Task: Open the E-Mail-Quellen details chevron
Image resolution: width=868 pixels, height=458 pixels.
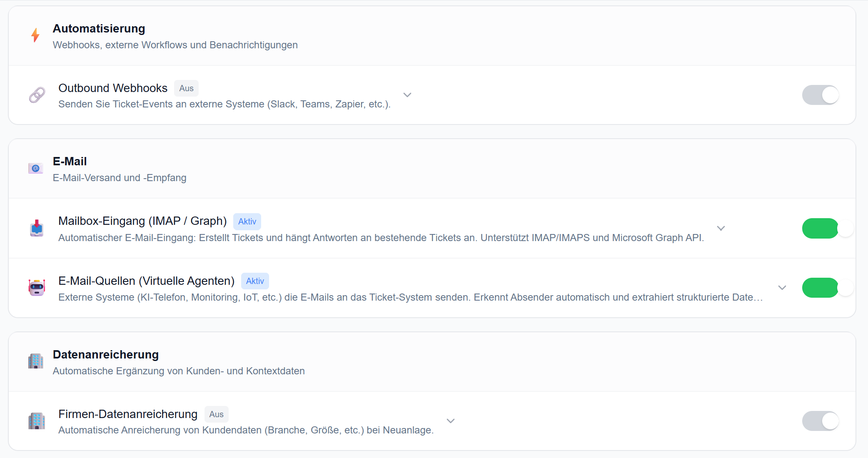Action: click(x=782, y=287)
